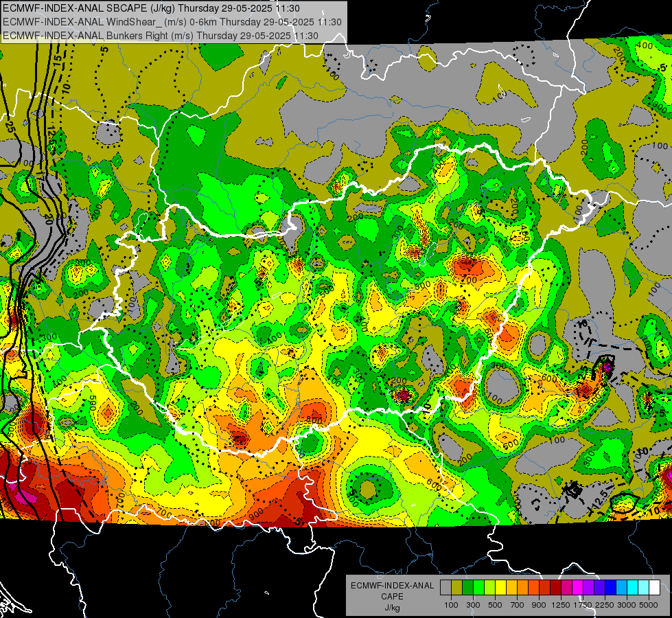Screen dimensions: 672x618
Task: Click the cyan swatch right of 3000
Action: tap(633, 588)
